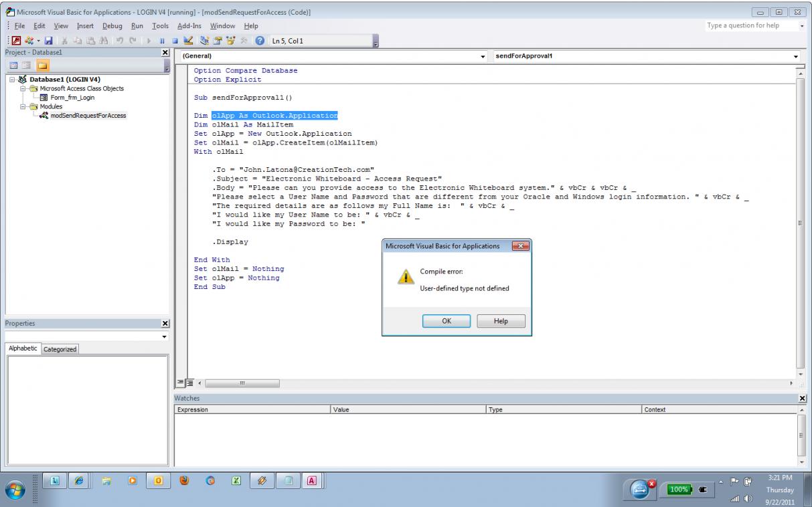Open dropdown beside Type a question for help
Viewport: 812px width, 507px height.
803,25
